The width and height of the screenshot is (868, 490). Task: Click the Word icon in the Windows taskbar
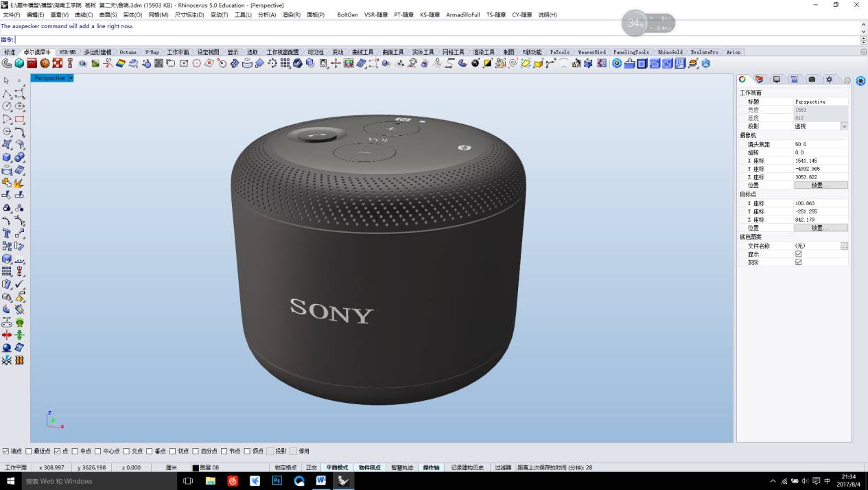[x=320, y=481]
